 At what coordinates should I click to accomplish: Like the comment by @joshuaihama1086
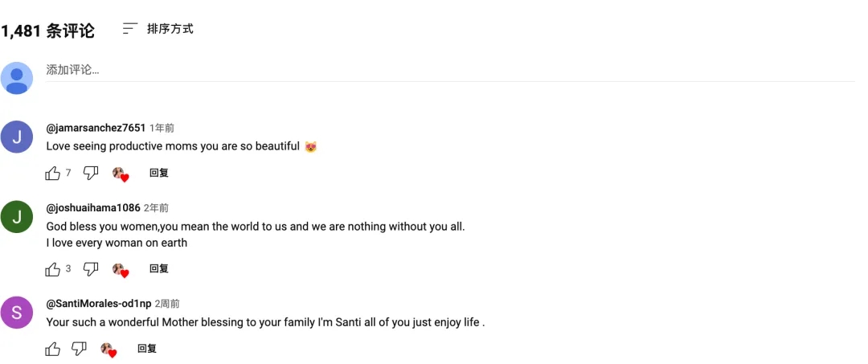[x=53, y=269]
